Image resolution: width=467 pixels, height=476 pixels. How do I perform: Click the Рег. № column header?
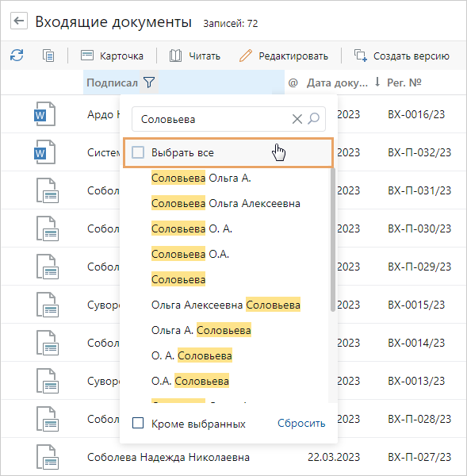pyautogui.click(x=404, y=83)
